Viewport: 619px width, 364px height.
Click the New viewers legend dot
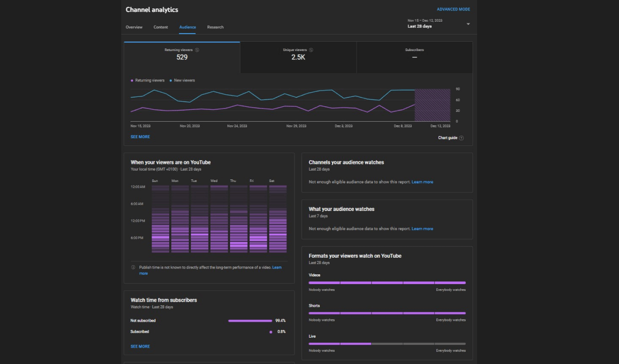click(171, 80)
